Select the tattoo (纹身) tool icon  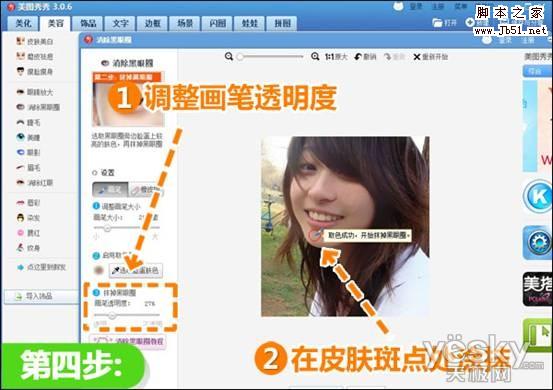coord(20,248)
